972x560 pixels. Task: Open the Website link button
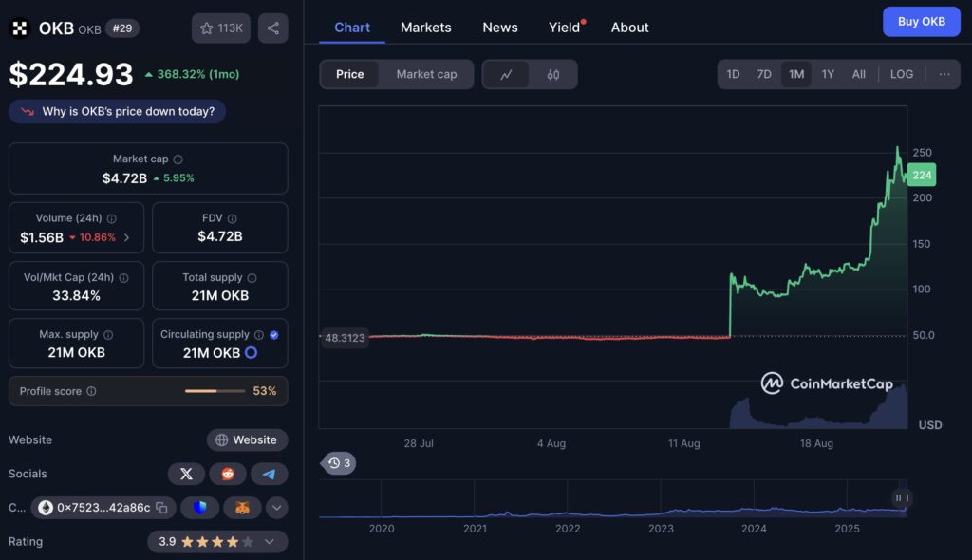click(x=247, y=439)
